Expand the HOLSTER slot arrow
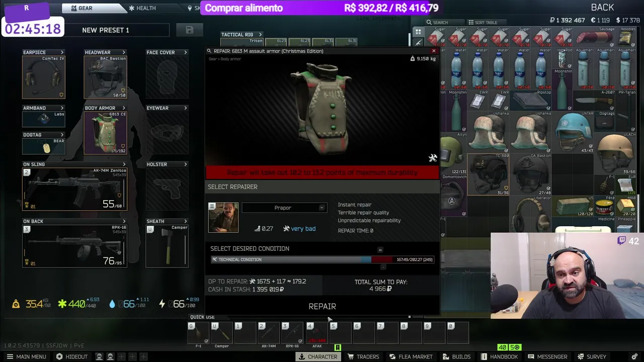 (185, 164)
